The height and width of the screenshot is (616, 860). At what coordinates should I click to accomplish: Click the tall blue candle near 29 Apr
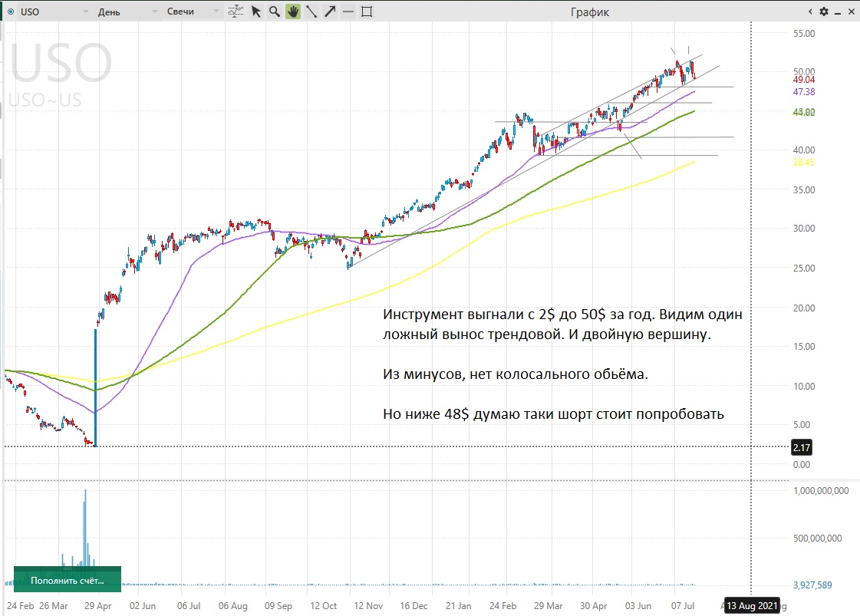coord(95,387)
